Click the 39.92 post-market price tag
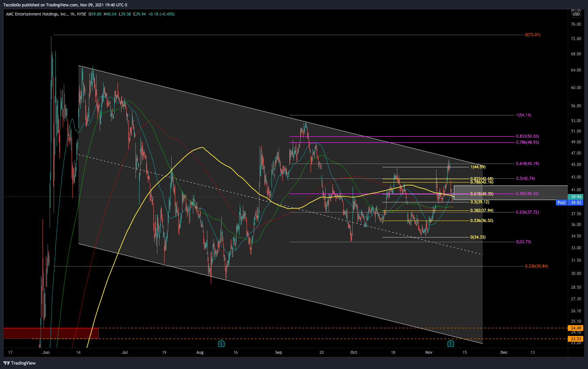 pyautogui.click(x=576, y=203)
